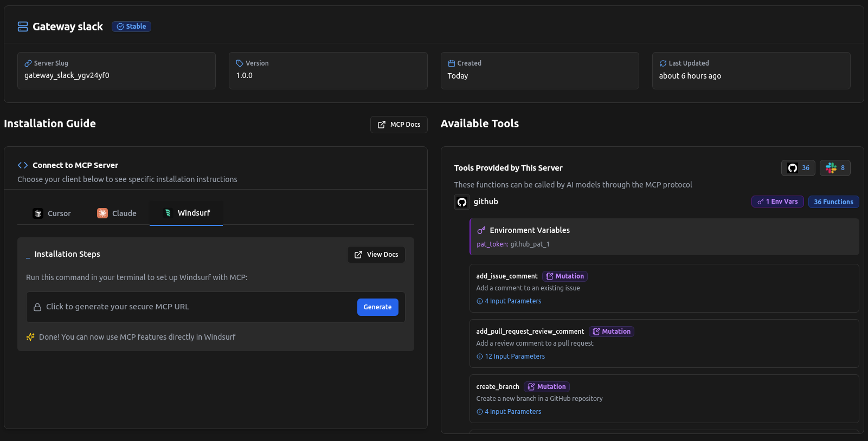Click the link icon next to Server Slug

click(28, 63)
